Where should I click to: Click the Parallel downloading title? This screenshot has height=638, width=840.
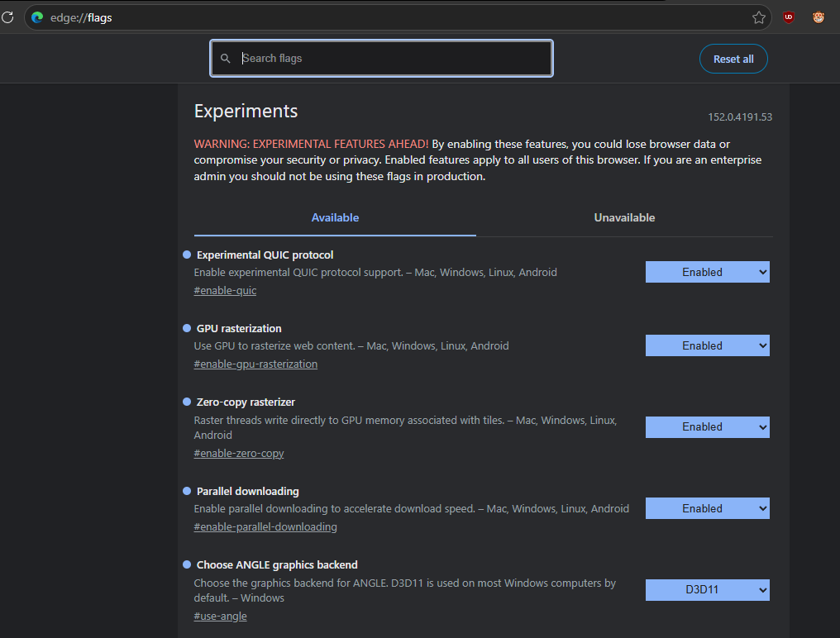(247, 491)
